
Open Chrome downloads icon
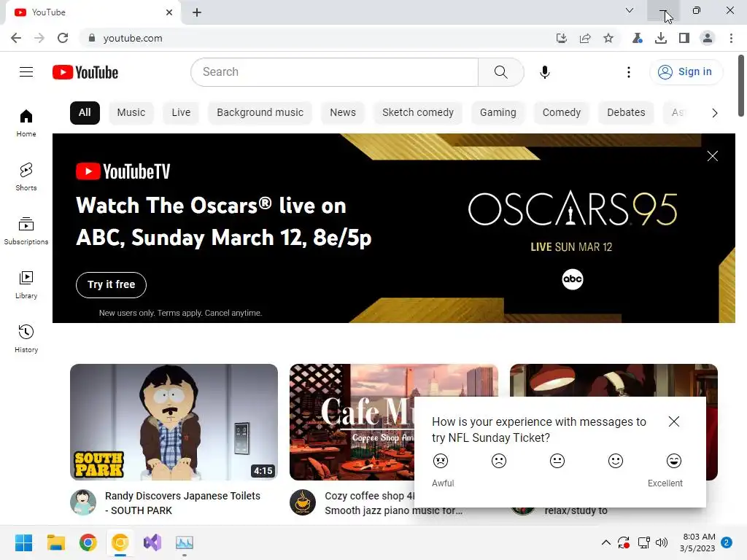(661, 38)
